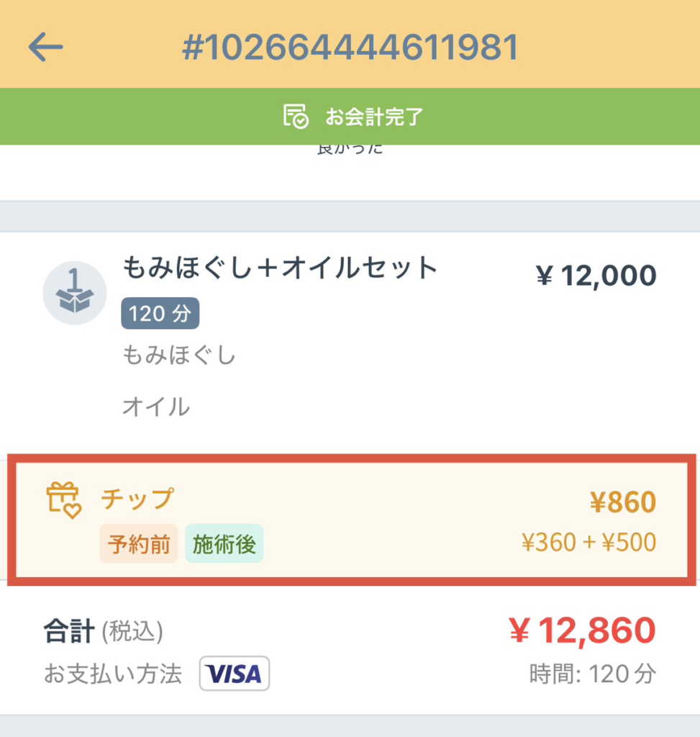This screenshot has height=737, width=700.
Task: Tap the もみほぐし sub-item line
Action: [x=179, y=355]
